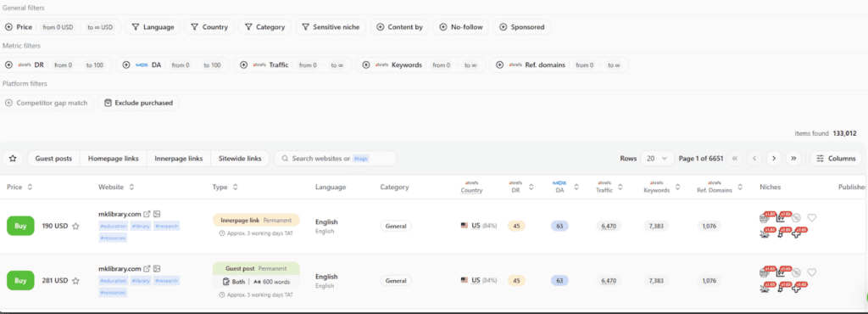Click the Price filter add button
Screen dimensions: 868x314
click(8, 26)
